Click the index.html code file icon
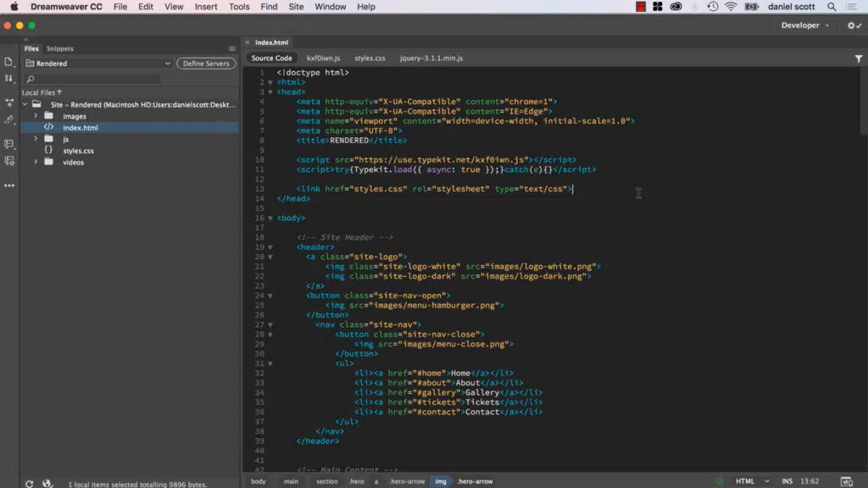 (48, 127)
